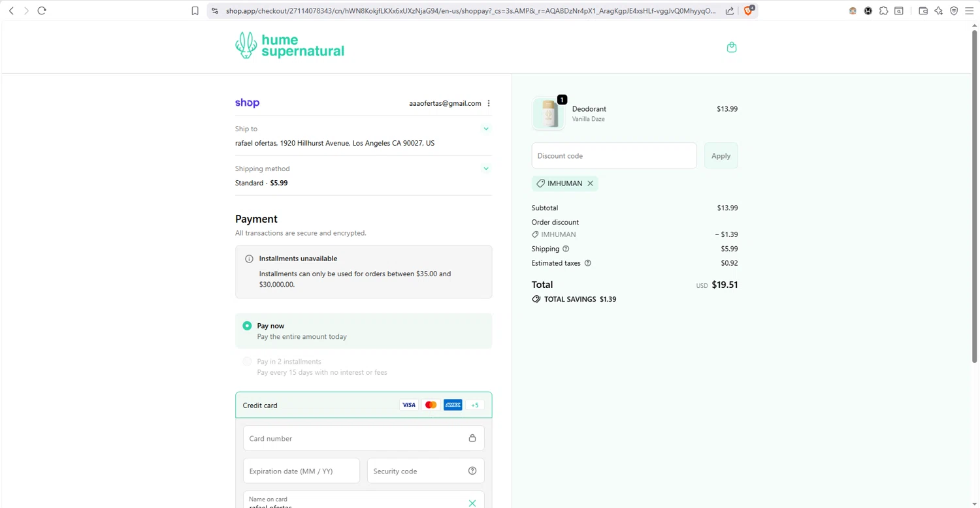This screenshot has width=980, height=508.
Task: Clear the Name on card field
Action: pos(472,503)
